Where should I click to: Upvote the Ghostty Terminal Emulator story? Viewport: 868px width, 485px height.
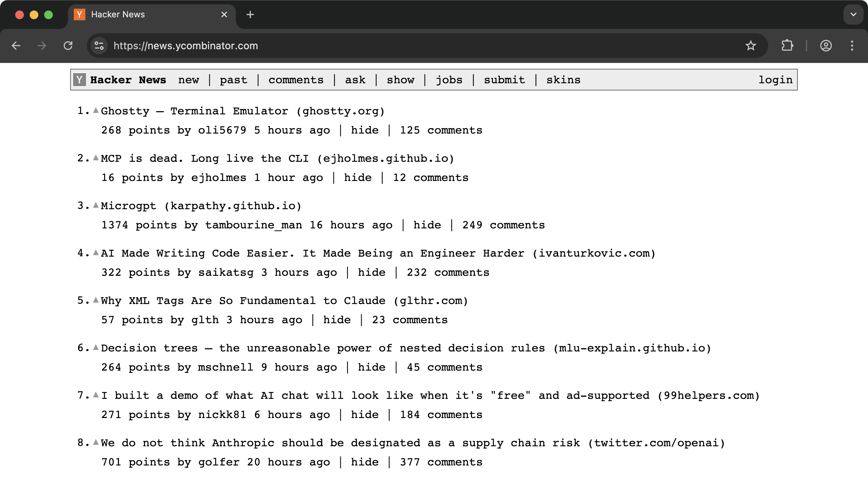click(96, 110)
